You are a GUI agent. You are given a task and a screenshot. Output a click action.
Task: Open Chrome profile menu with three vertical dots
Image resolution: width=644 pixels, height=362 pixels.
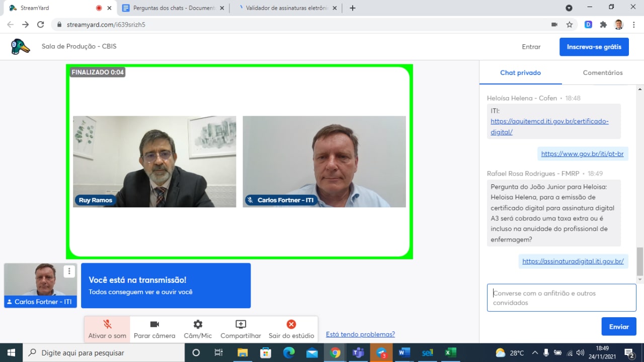click(x=633, y=24)
